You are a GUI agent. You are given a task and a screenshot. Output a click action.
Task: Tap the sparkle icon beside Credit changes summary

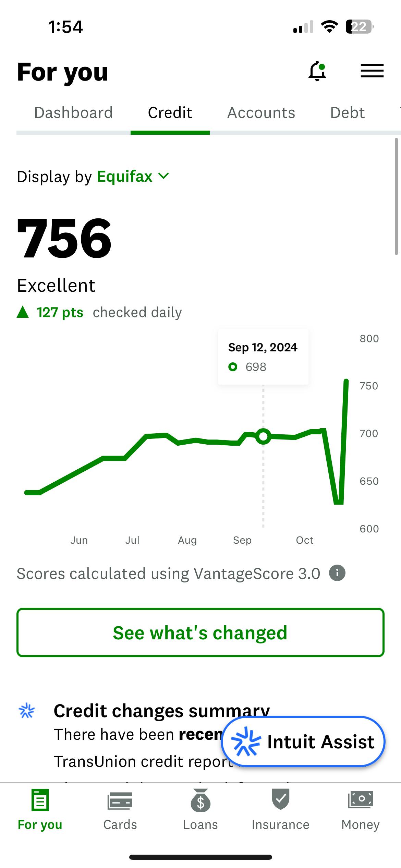27,710
